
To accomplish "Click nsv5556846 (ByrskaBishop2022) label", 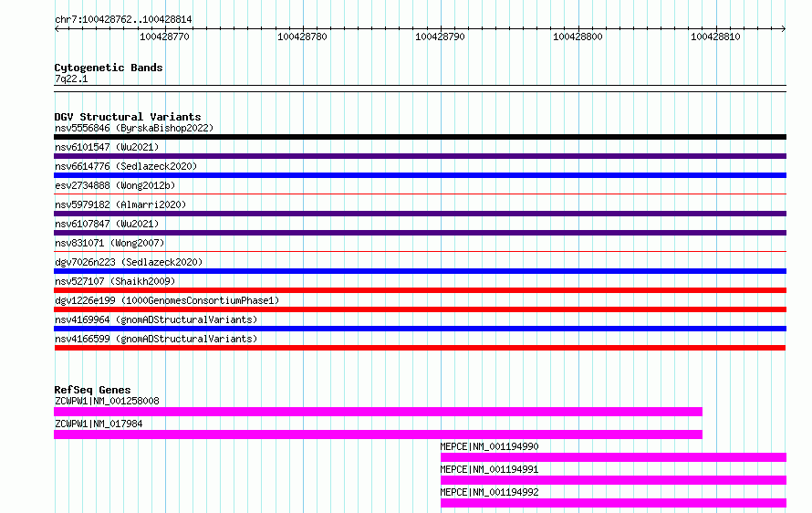I will [134, 128].
